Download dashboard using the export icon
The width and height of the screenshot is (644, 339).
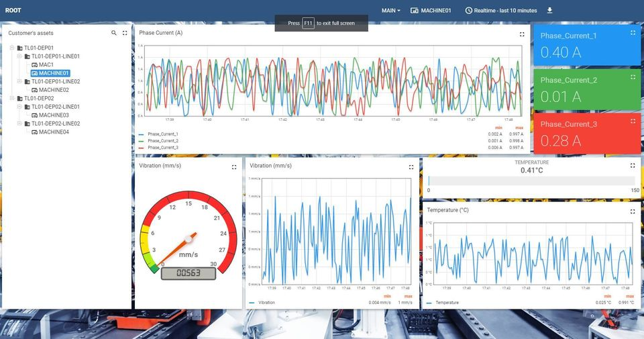(x=550, y=11)
